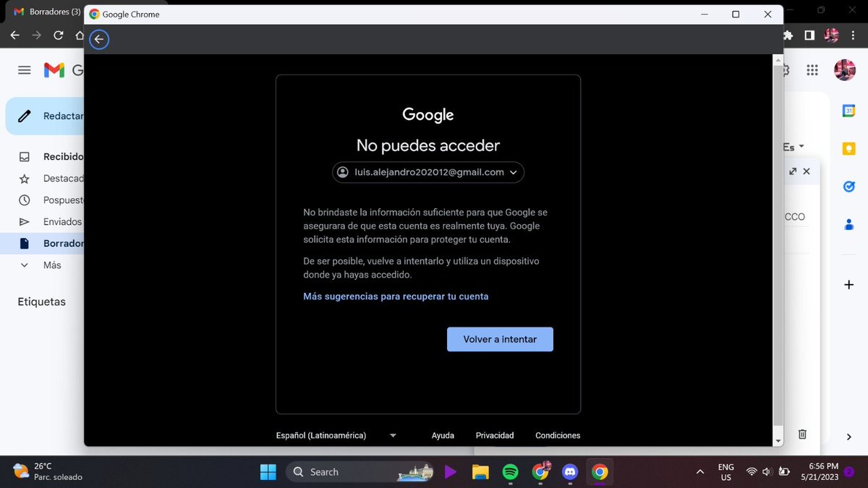Open Discord from taskbar
This screenshot has width=868, height=488.
coord(570,472)
